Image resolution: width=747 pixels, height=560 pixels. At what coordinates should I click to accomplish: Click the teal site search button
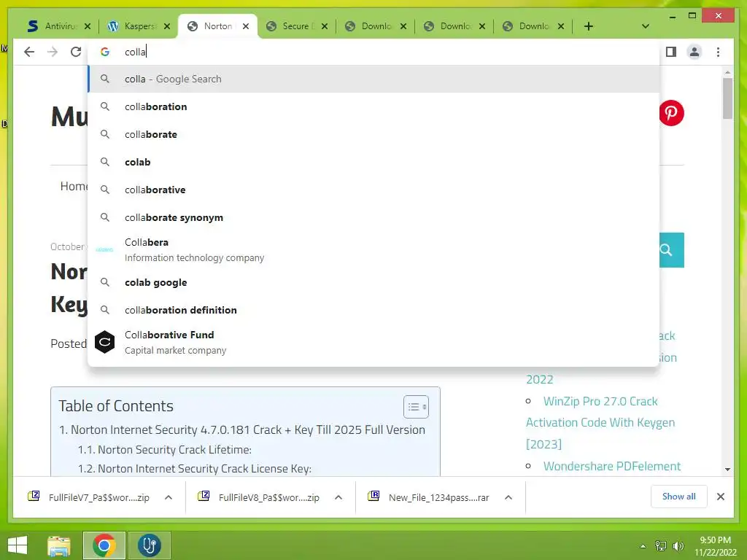pos(671,250)
